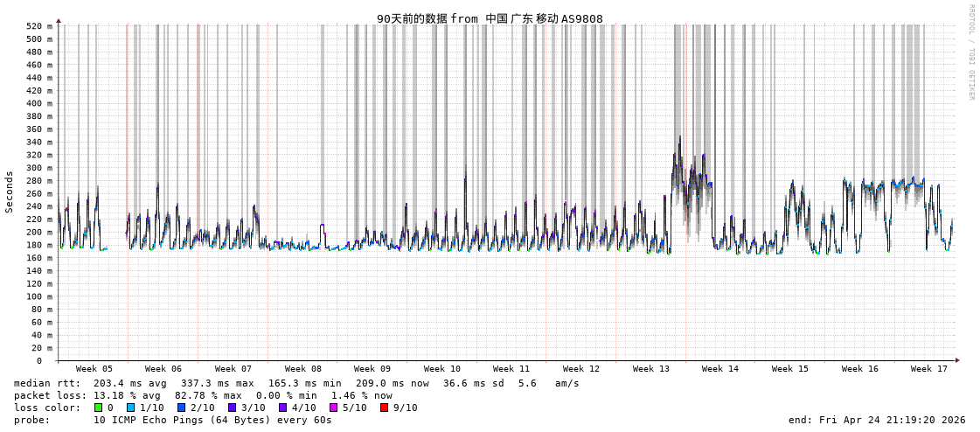
Task: Select the Week 17 time axis label
Action: coord(928,369)
